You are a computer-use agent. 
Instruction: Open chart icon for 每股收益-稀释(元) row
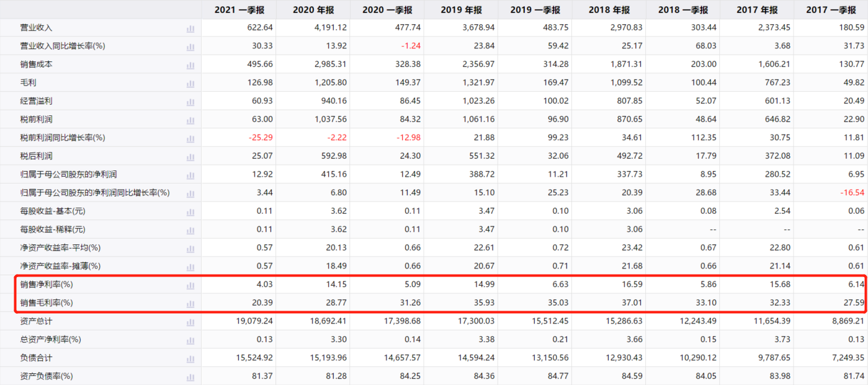[x=190, y=230]
